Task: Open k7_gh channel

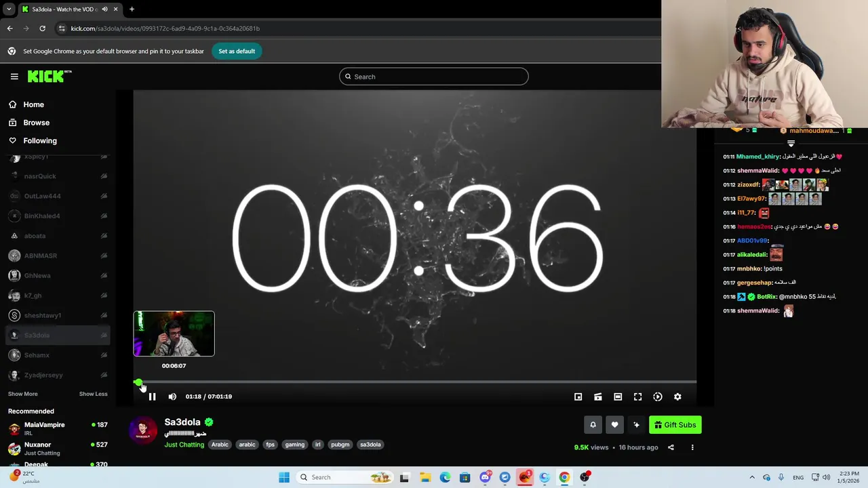Action: tap(58, 296)
